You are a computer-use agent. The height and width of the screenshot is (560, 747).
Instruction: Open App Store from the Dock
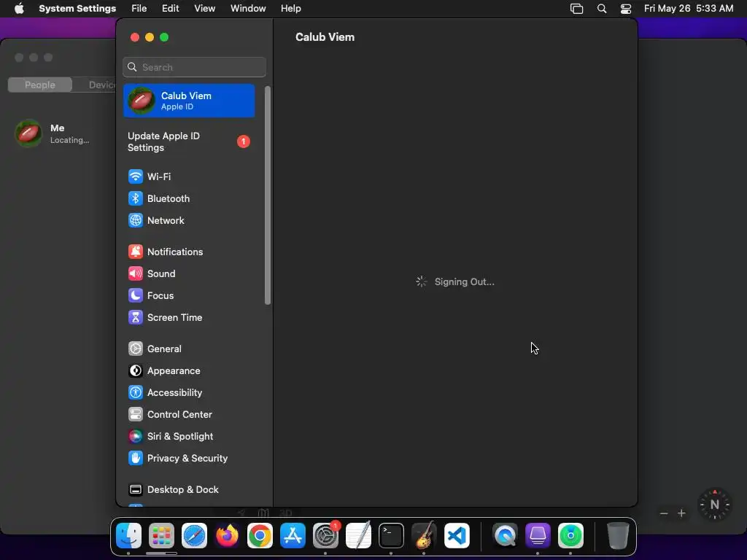(293, 536)
